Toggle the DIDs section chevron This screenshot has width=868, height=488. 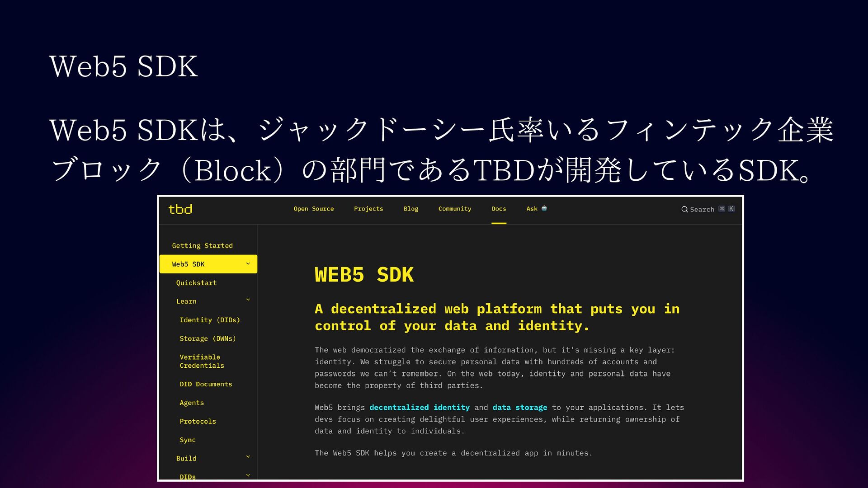pyautogui.click(x=248, y=475)
